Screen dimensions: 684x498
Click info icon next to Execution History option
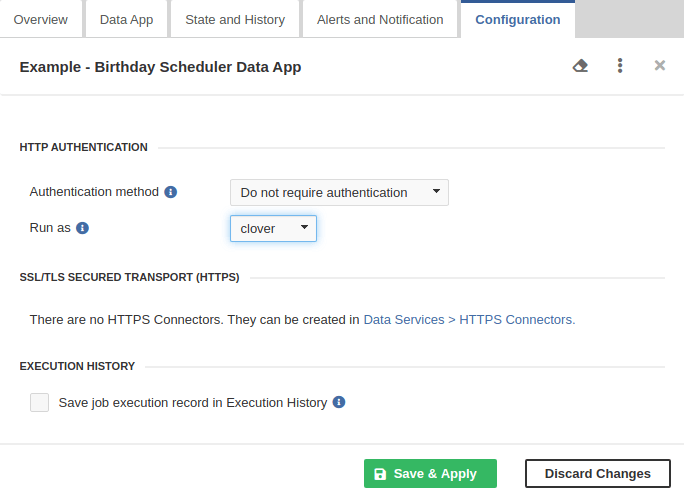(339, 402)
